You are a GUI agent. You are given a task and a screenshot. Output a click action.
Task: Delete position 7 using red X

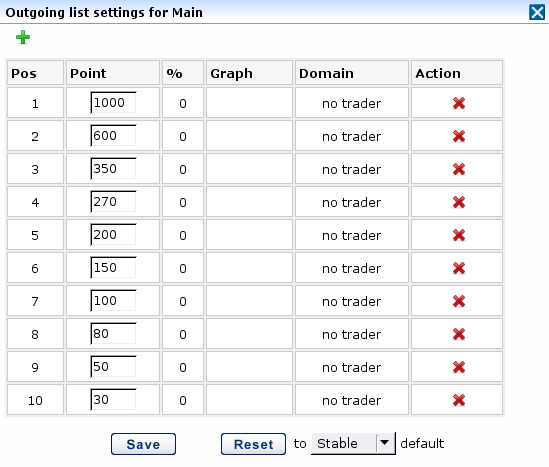459,301
